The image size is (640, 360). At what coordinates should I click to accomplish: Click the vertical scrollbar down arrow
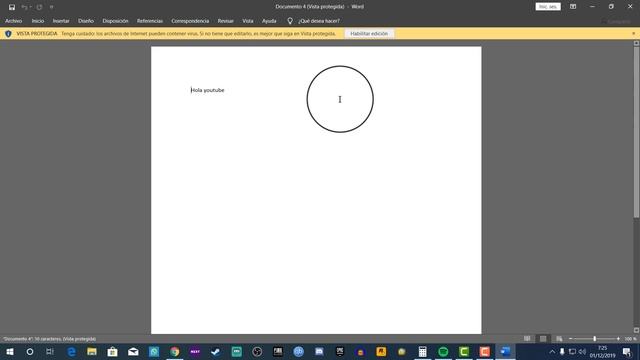(636, 330)
